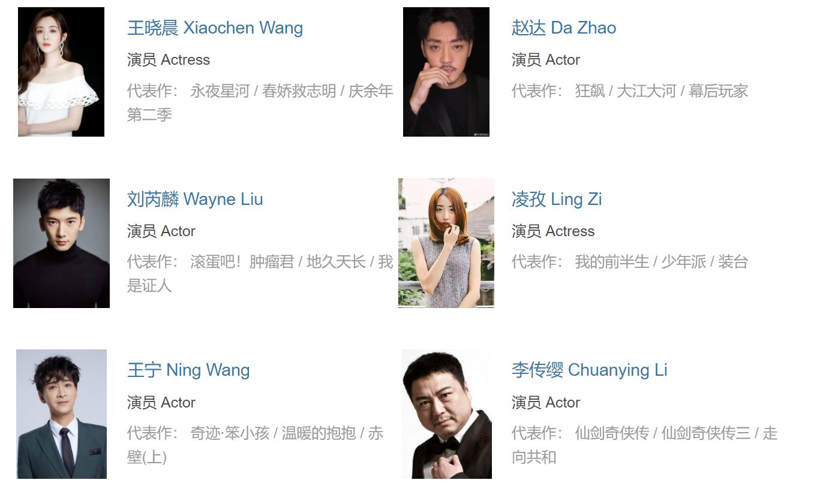Click the 仙剑奇侠传三 work title
This screenshot has width=820, height=504.
706,433
